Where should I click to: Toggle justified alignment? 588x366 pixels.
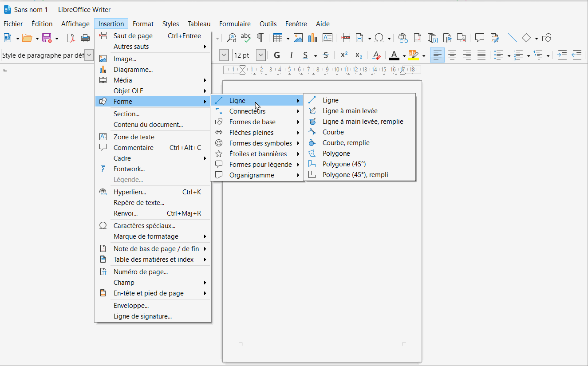point(481,55)
